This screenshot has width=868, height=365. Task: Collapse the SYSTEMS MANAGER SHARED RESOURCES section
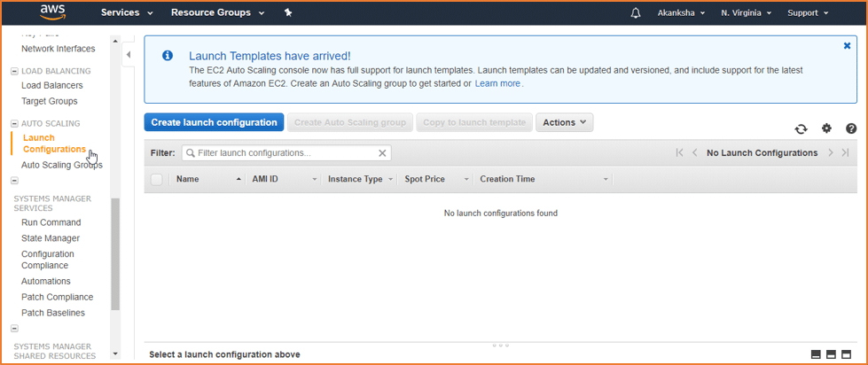pos(15,329)
